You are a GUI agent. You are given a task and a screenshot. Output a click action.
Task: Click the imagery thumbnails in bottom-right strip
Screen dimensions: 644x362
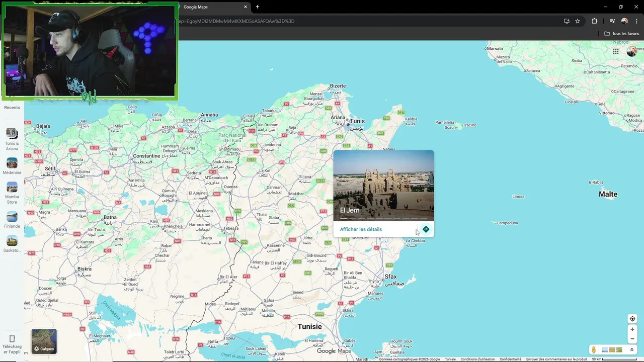(612, 350)
